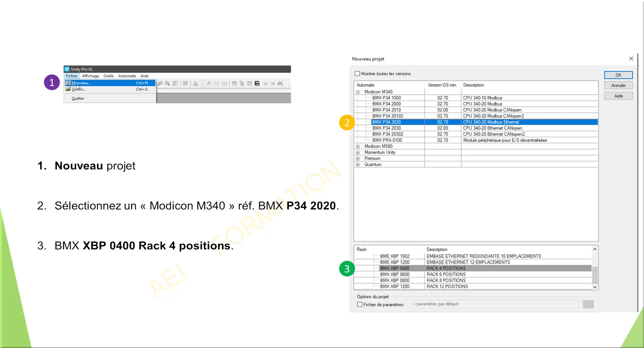Image resolution: width=644 pixels, height=348 pixels.
Task: Select rack BMX XBP 0600
Action: tap(395, 275)
